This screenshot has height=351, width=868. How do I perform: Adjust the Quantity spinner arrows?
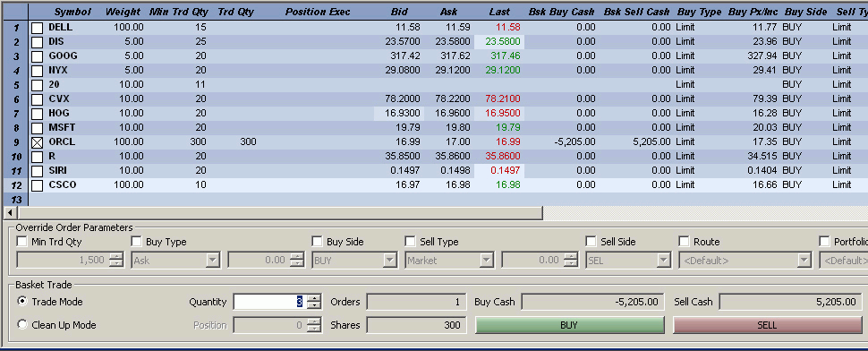click(x=314, y=302)
